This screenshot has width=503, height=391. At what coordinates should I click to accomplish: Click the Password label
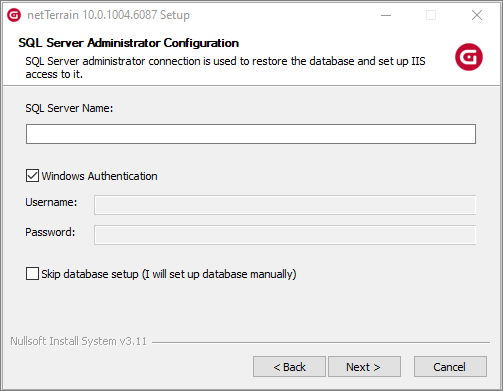pos(50,232)
